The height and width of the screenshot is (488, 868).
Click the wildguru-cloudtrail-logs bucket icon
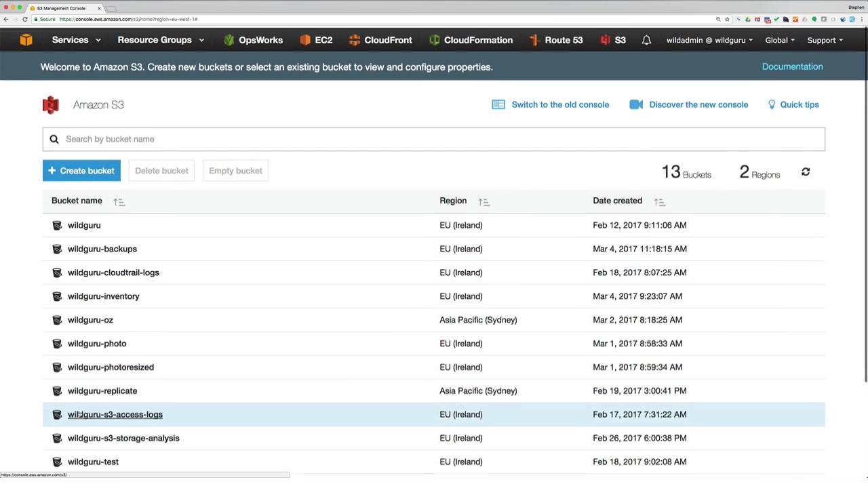tap(57, 272)
